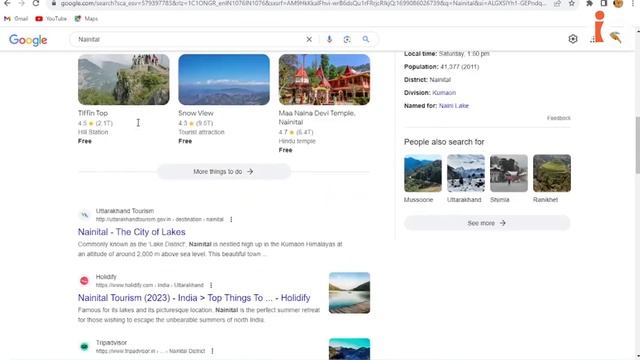This screenshot has width=640, height=360.
Task: Click the Tripadvisor site favicon
Action: click(84, 347)
